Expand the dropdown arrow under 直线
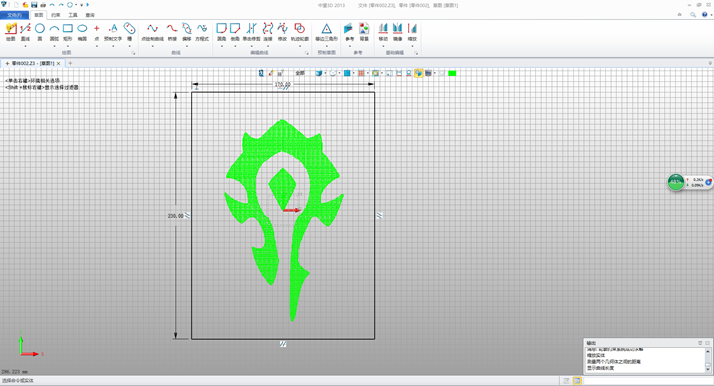Viewport: 714px width, 386px height. coord(26,46)
